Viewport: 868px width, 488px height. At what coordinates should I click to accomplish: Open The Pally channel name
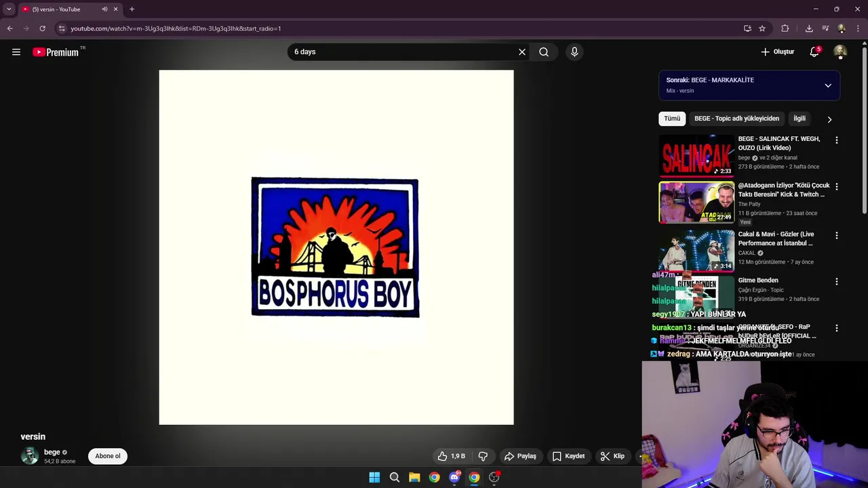749,204
